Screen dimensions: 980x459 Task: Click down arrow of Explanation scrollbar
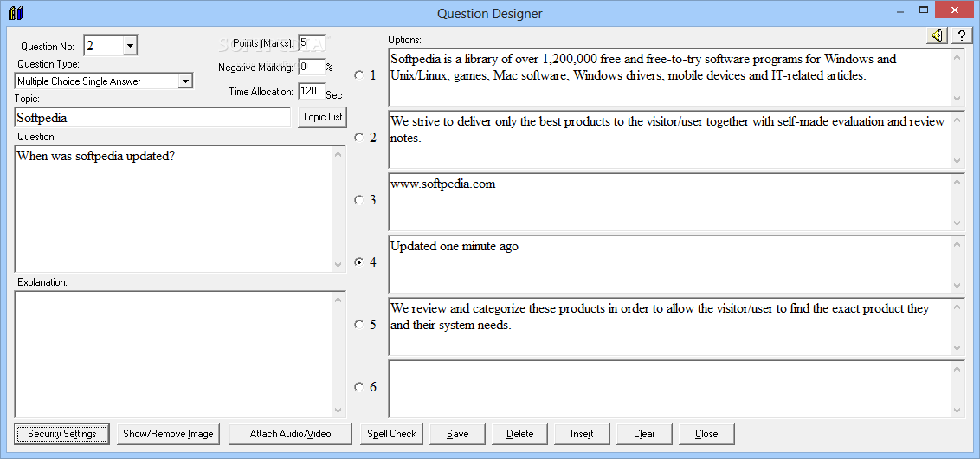pos(338,411)
